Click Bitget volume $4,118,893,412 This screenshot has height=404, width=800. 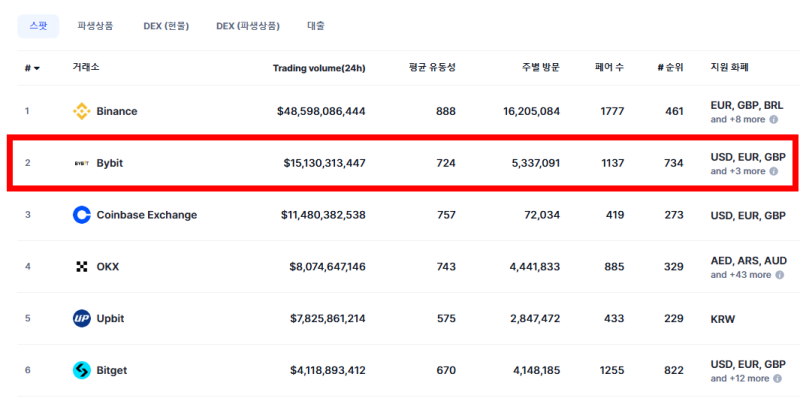328,370
